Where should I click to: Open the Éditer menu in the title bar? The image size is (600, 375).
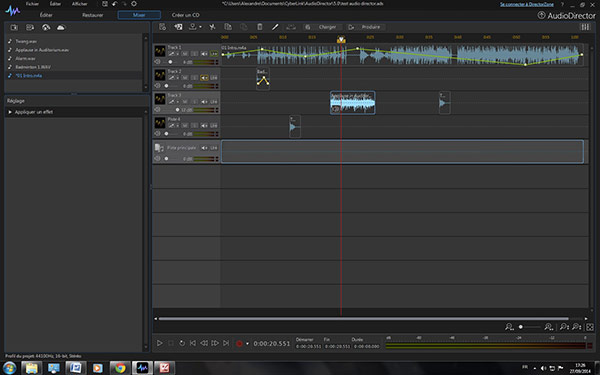click(55, 4)
